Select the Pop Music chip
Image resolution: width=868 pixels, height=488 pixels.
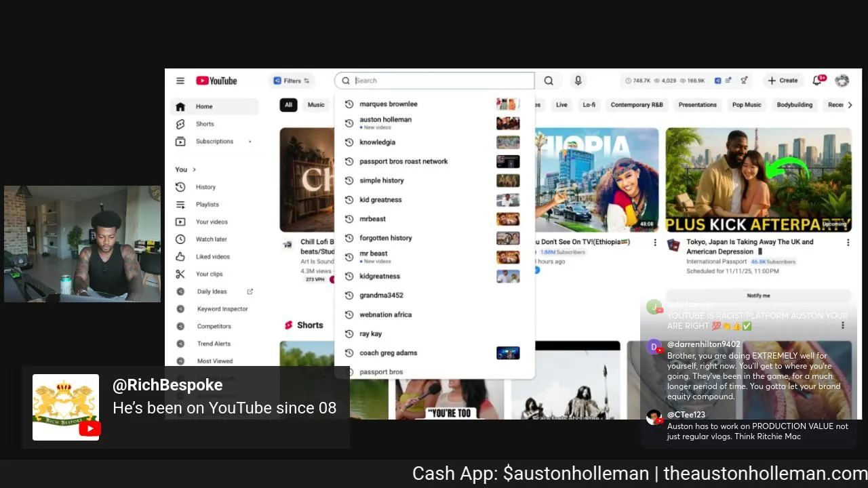pyautogui.click(x=747, y=105)
